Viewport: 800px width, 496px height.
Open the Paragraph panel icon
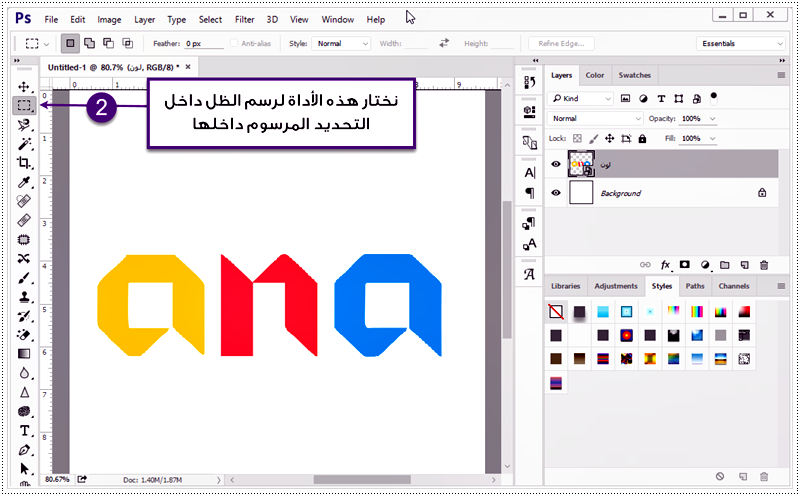pos(530,193)
